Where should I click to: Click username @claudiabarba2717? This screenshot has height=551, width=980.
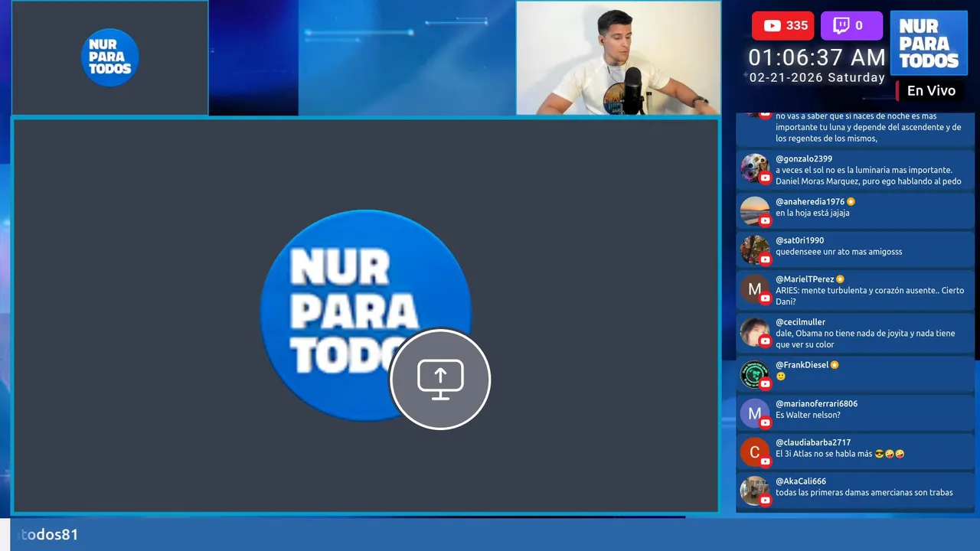click(x=813, y=442)
